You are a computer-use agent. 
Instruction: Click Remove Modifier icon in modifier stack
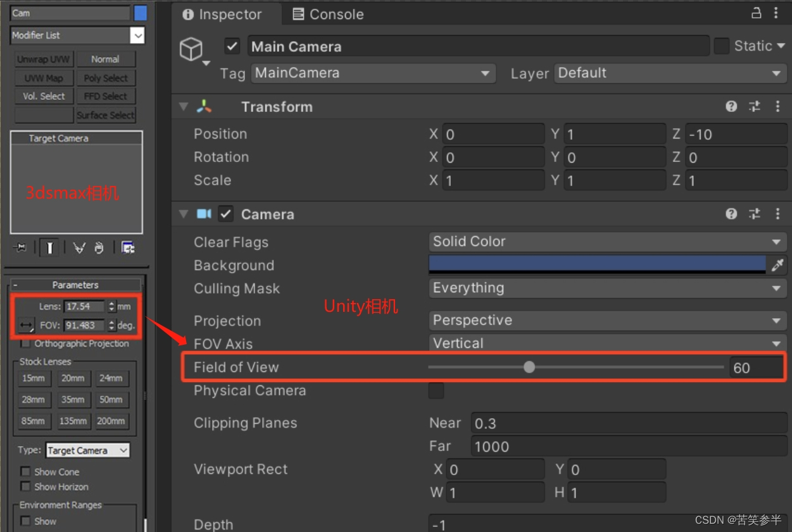(99, 248)
